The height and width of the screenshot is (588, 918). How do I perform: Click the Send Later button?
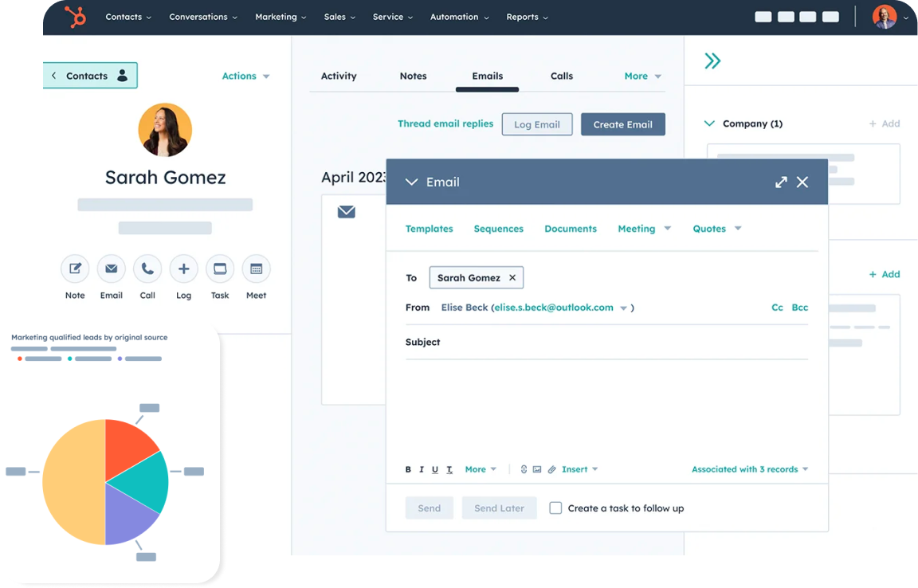[x=499, y=508]
